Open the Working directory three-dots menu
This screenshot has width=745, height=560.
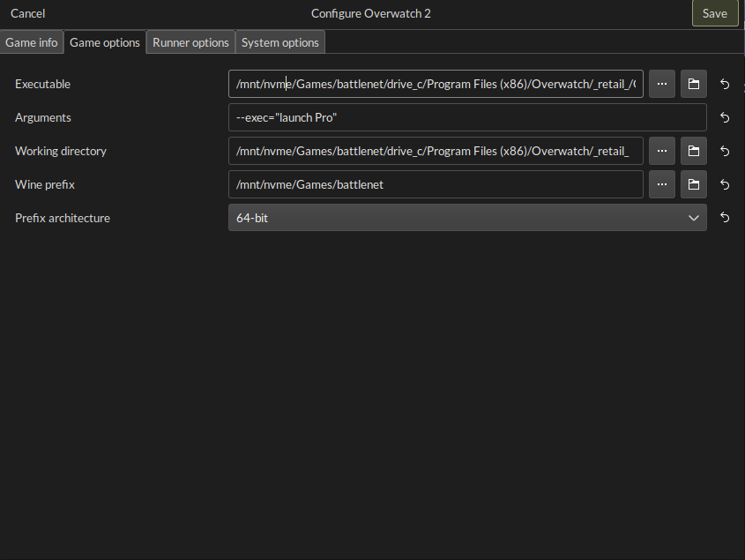tap(662, 151)
